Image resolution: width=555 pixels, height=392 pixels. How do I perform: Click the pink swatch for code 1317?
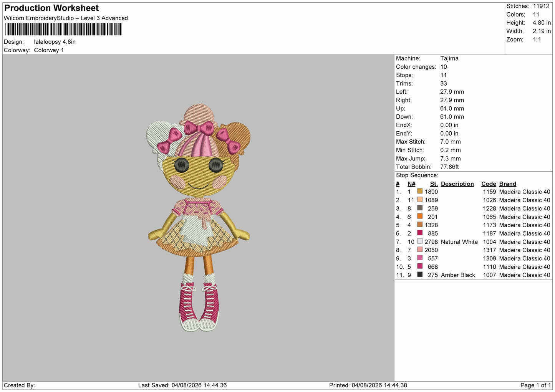[420, 250]
